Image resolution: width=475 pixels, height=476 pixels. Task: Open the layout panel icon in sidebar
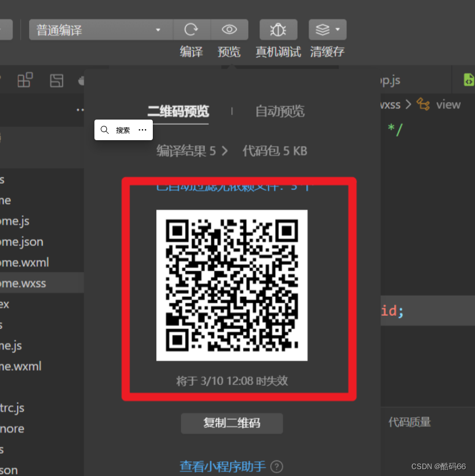[x=57, y=81]
